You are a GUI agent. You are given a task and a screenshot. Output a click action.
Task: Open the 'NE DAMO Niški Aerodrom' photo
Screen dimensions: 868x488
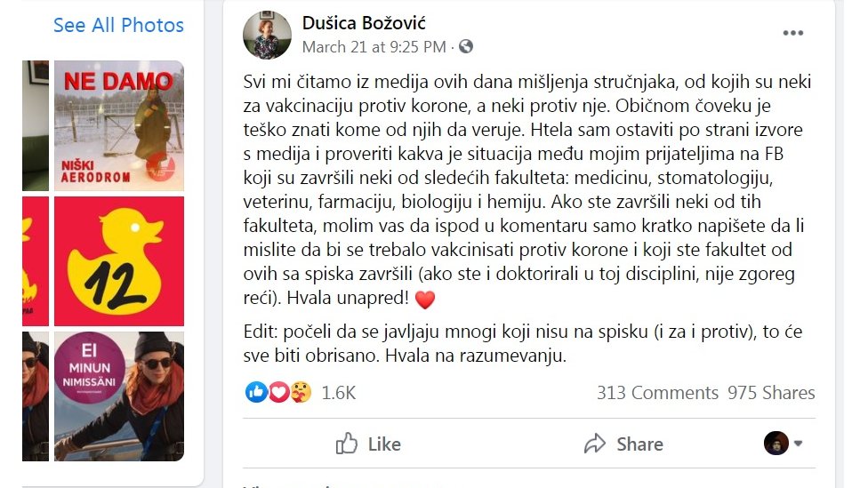[x=119, y=125]
